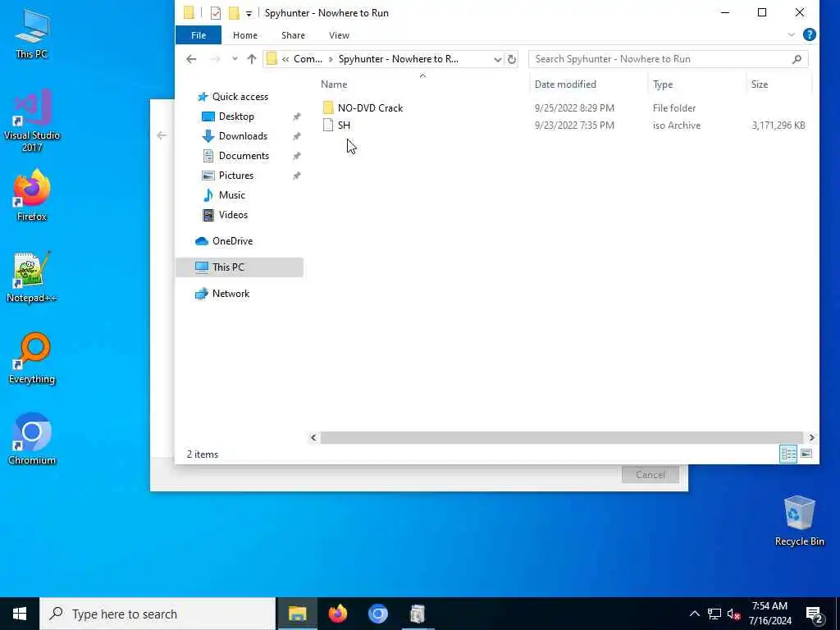Select Quick access in navigation pane

tap(240, 97)
